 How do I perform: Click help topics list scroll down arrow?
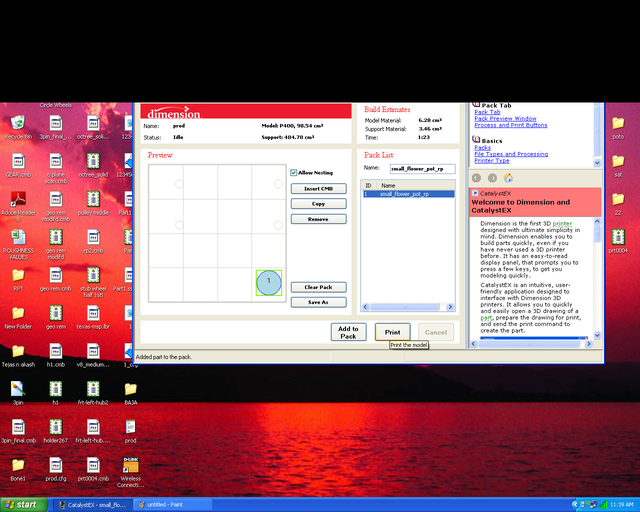pos(597,163)
